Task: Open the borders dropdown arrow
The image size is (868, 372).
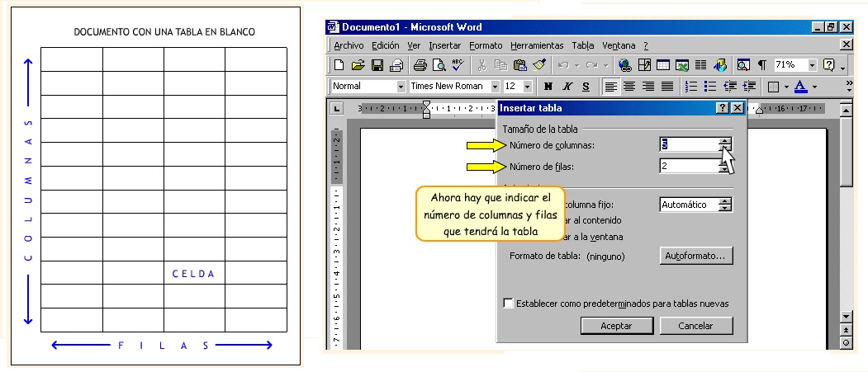Action: (785, 87)
